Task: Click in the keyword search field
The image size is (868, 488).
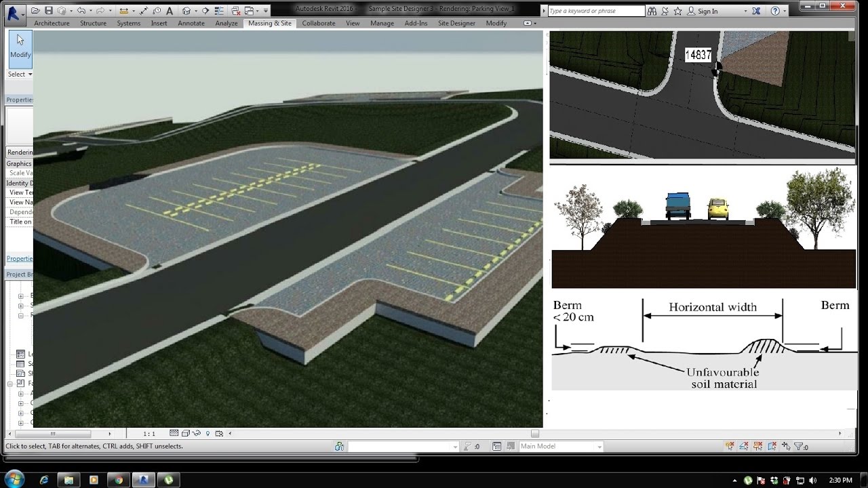Action: click(596, 11)
